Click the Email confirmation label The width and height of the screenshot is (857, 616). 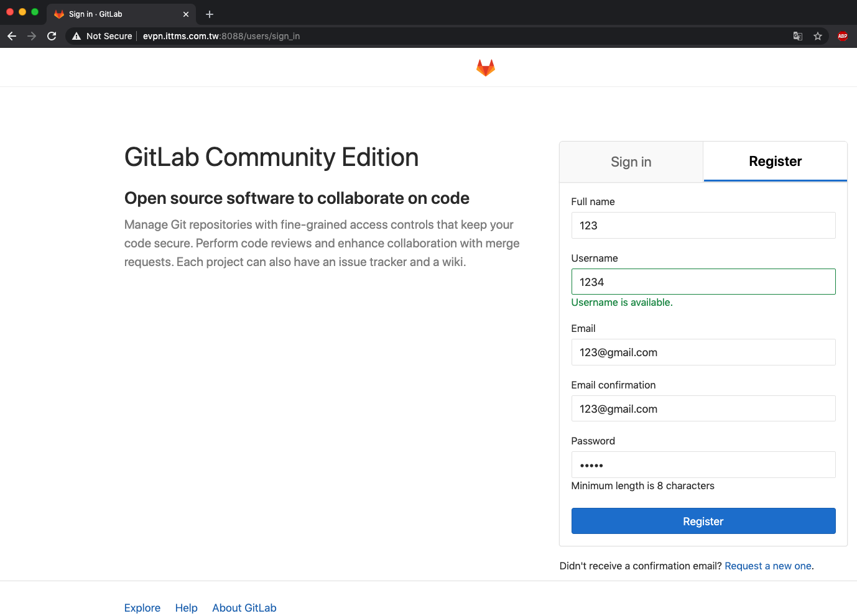click(x=614, y=385)
